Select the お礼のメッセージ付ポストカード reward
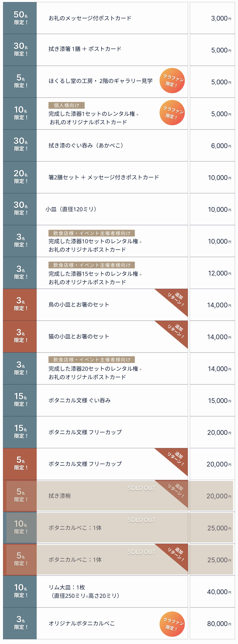The width and height of the screenshot is (238, 644). click(90, 18)
